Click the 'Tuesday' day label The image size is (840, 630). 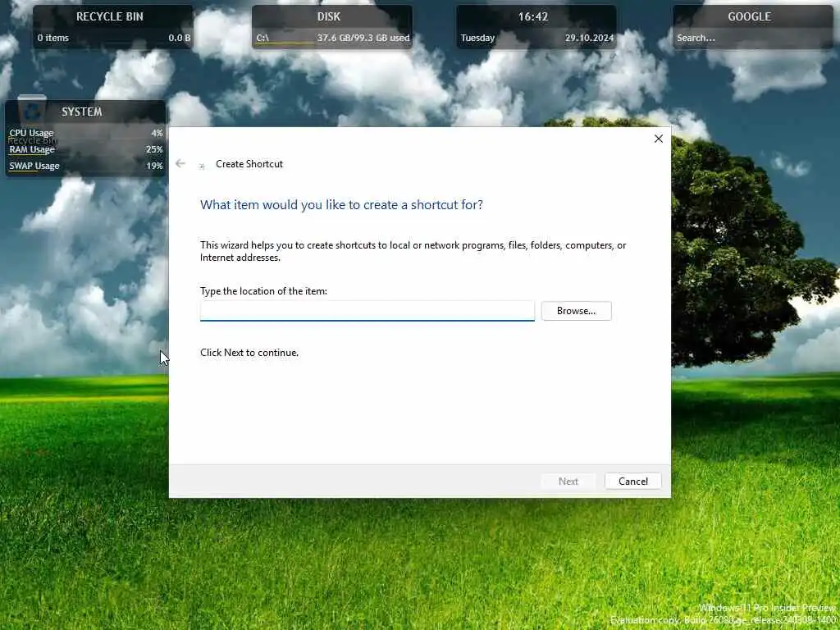pyautogui.click(x=477, y=38)
